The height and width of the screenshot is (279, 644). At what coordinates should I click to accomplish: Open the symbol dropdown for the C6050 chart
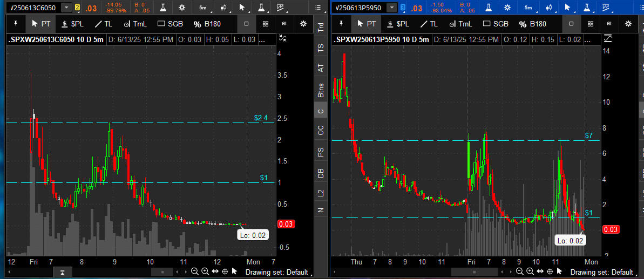click(66, 8)
